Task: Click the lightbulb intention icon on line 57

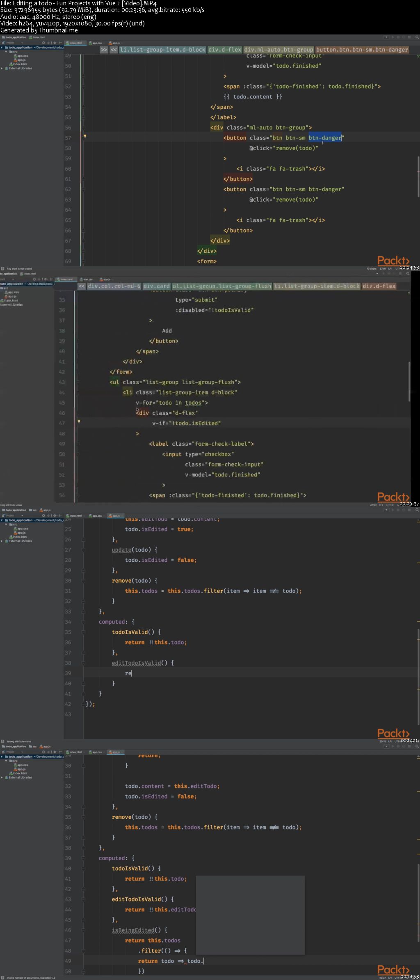Action: point(85,136)
